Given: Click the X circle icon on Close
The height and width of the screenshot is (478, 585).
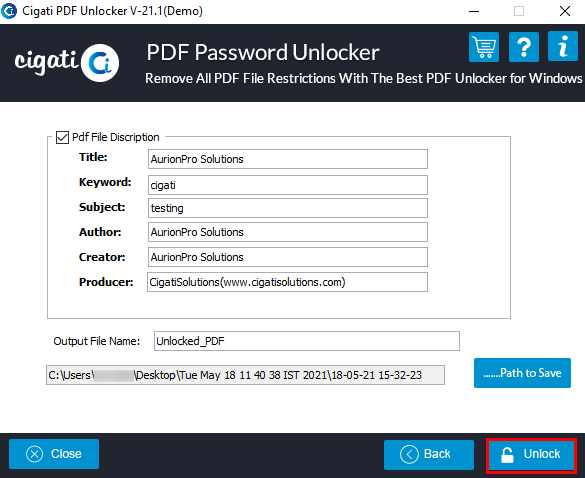Looking at the screenshot, I should click(x=35, y=454).
